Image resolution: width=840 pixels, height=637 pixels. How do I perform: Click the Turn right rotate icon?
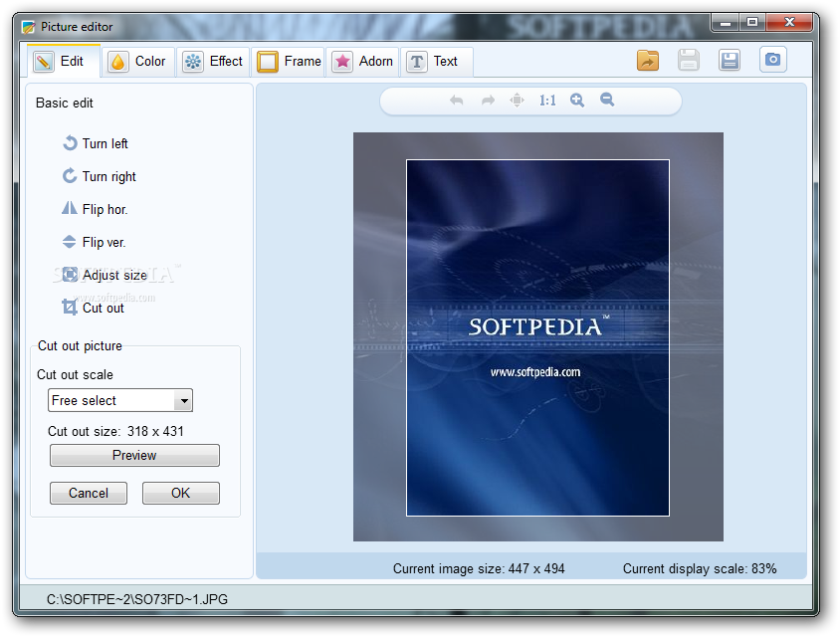pyautogui.click(x=70, y=176)
